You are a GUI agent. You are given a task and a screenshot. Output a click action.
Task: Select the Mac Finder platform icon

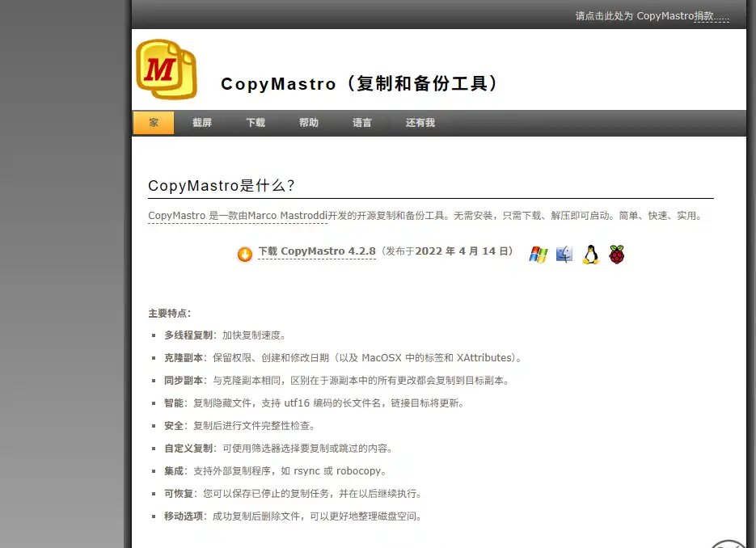564,254
